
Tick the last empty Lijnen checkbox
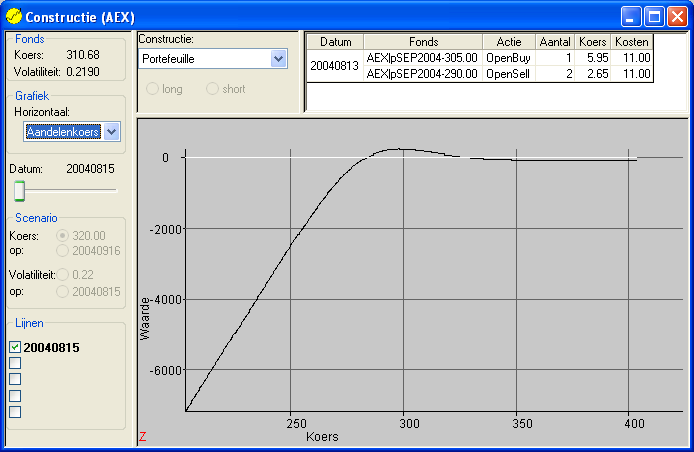pyautogui.click(x=15, y=411)
